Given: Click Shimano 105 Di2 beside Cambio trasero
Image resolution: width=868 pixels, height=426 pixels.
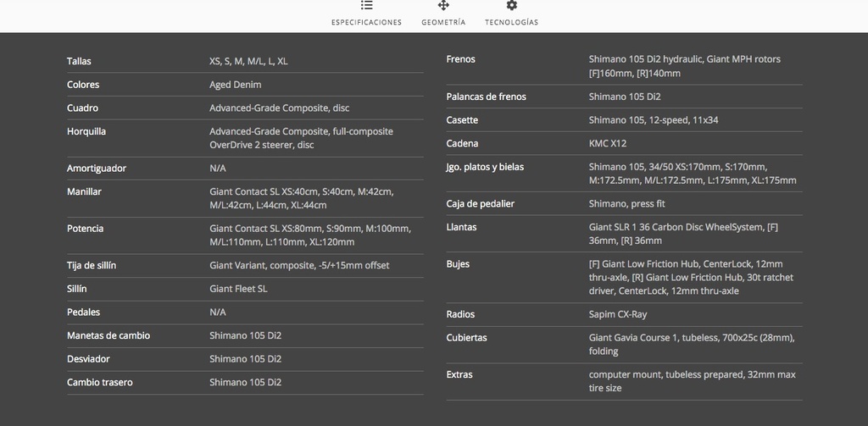Looking at the screenshot, I should coord(245,382).
